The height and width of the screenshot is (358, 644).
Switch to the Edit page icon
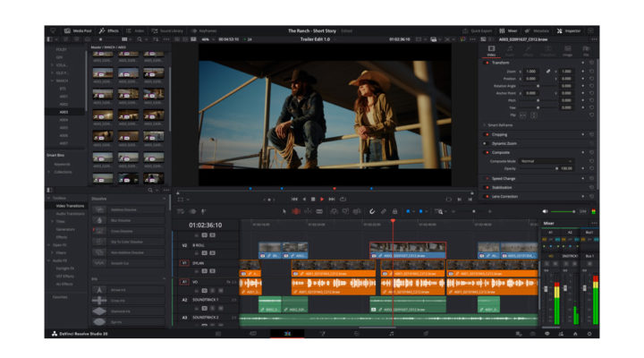click(287, 334)
